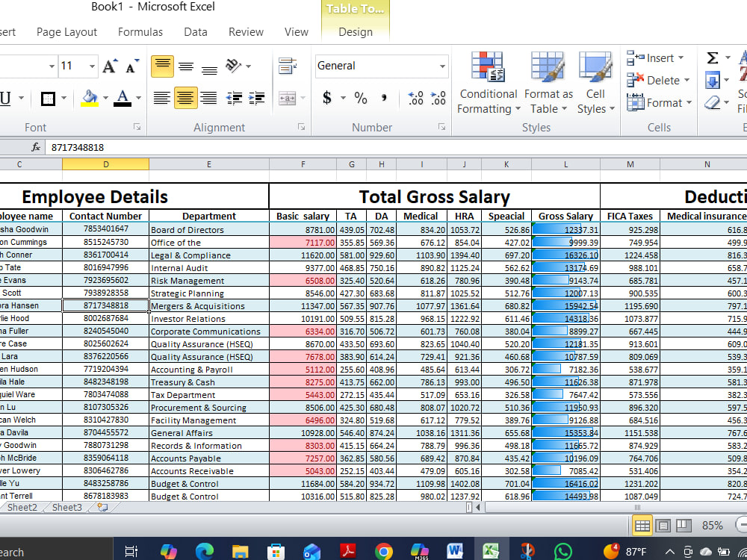Open the View tab
747x560 pixels.
[297, 32]
